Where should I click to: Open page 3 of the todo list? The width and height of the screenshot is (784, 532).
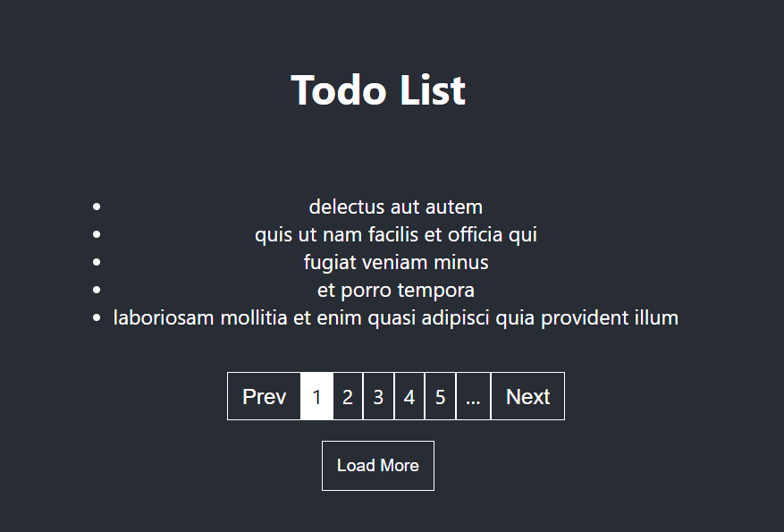tap(378, 396)
